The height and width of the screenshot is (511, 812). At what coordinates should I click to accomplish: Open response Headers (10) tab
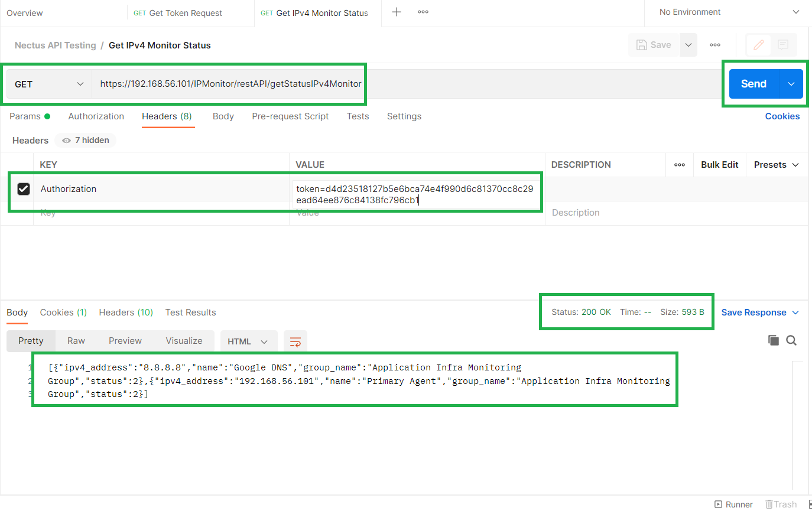coord(126,313)
